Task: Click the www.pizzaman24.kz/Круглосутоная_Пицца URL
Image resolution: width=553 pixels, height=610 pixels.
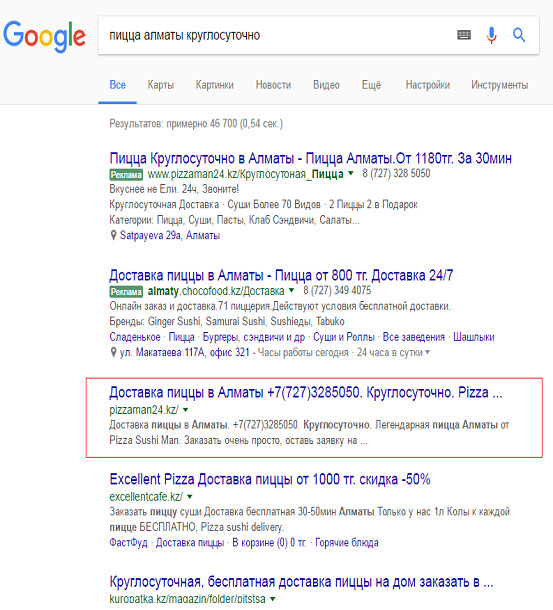Action: pyautogui.click(x=246, y=174)
